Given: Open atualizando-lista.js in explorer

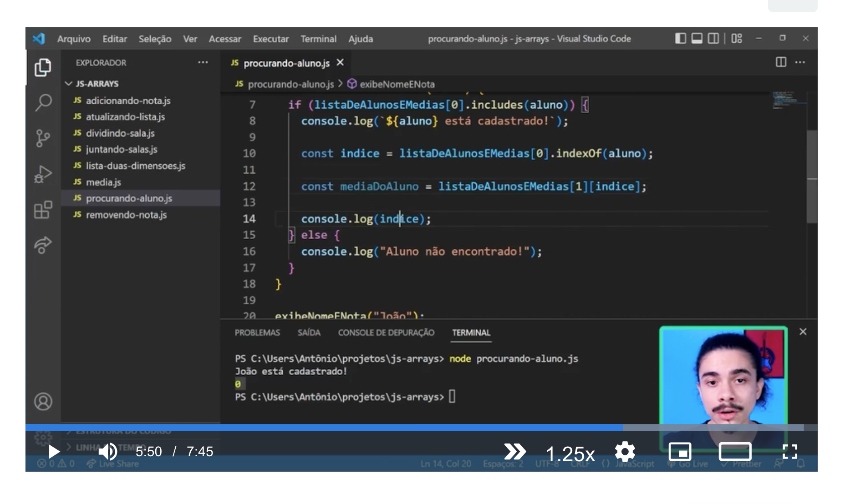Looking at the screenshot, I should click(141, 117).
